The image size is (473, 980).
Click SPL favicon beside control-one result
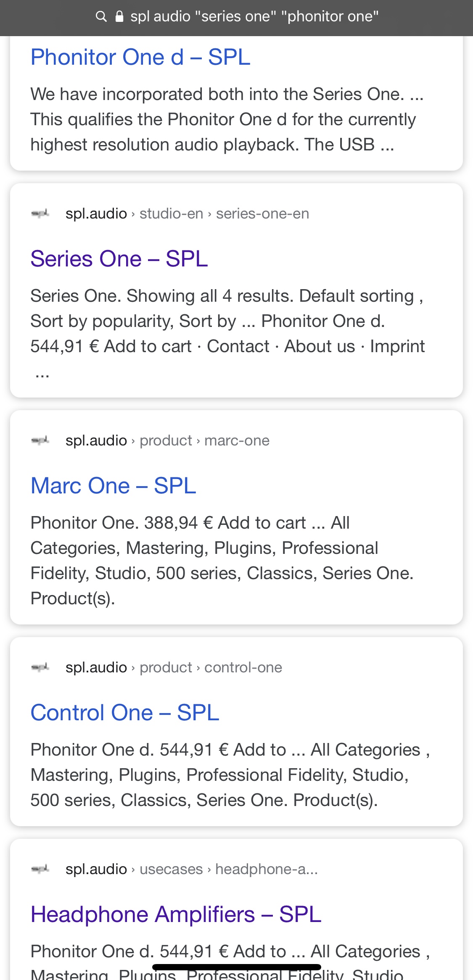point(40,667)
